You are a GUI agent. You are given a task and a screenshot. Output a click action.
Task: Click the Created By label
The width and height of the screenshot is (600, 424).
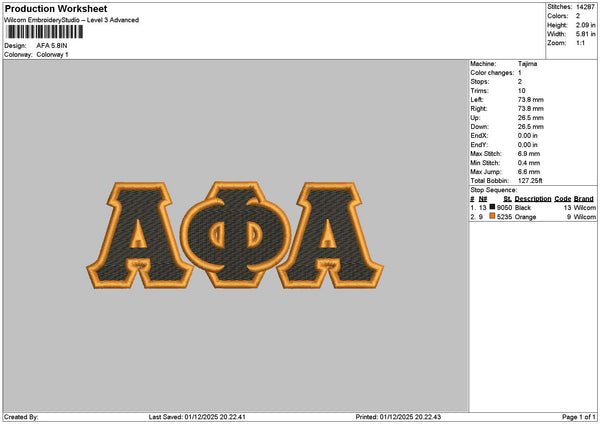tap(21, 417)
